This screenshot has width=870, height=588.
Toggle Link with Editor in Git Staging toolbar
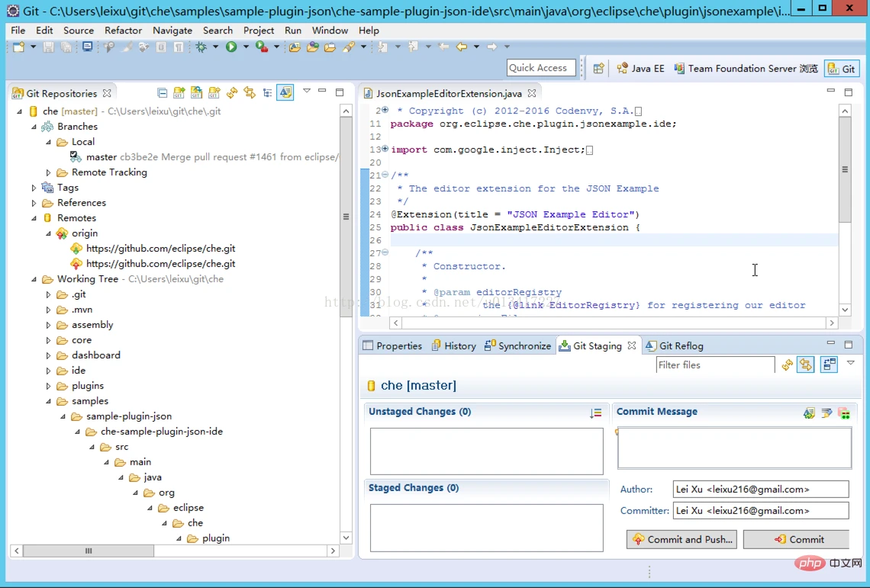pyautogui.click(x=806, y=365)
